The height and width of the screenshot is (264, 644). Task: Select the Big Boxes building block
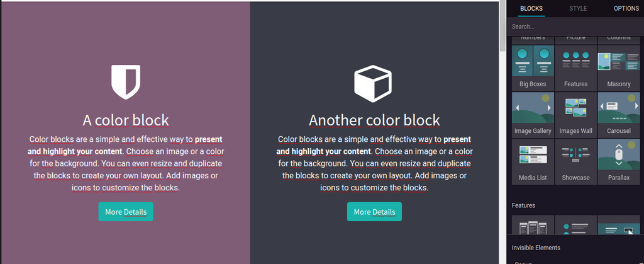click(x=533, y=67)
